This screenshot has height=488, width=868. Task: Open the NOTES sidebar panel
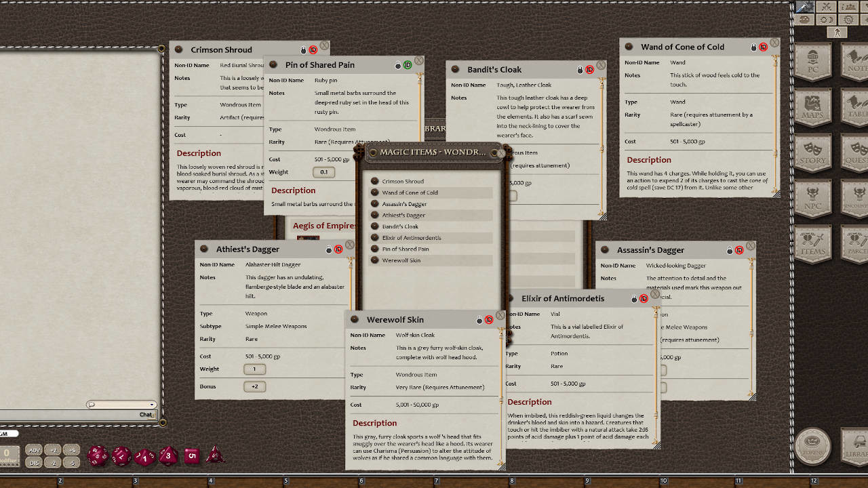(856, 62)
